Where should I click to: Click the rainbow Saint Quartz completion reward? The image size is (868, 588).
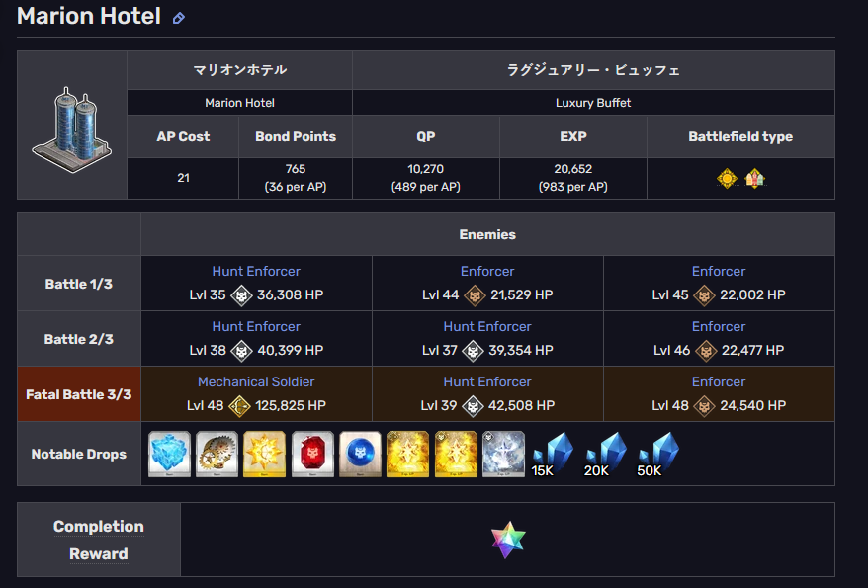click(507, 540)
